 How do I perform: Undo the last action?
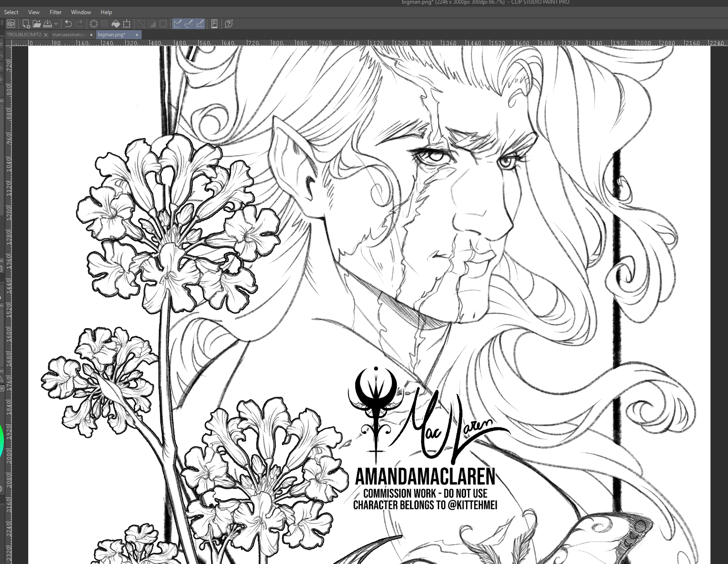68,24
